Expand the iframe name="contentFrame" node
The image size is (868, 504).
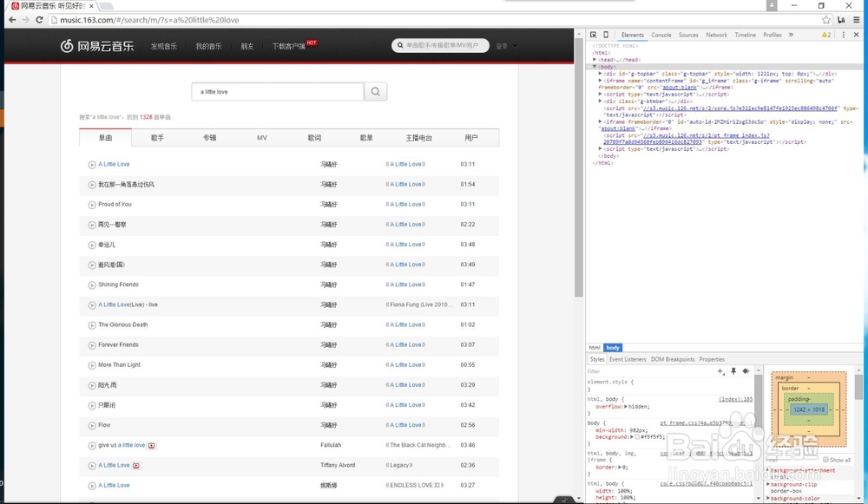point(600,81)
